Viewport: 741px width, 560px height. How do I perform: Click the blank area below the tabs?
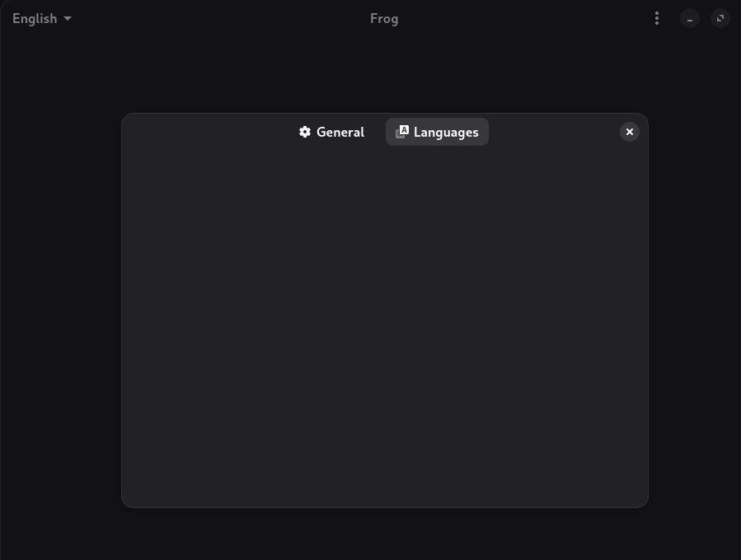385,326
